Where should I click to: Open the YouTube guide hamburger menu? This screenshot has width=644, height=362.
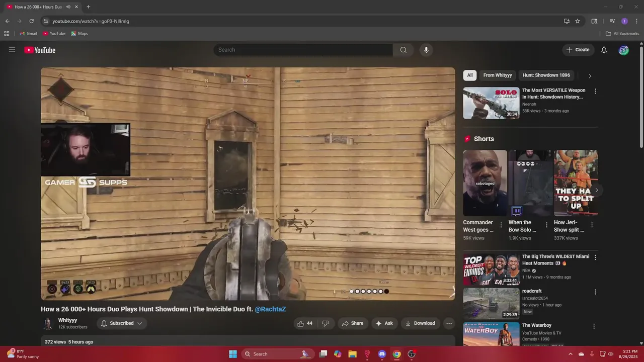[x=12, y=50]
